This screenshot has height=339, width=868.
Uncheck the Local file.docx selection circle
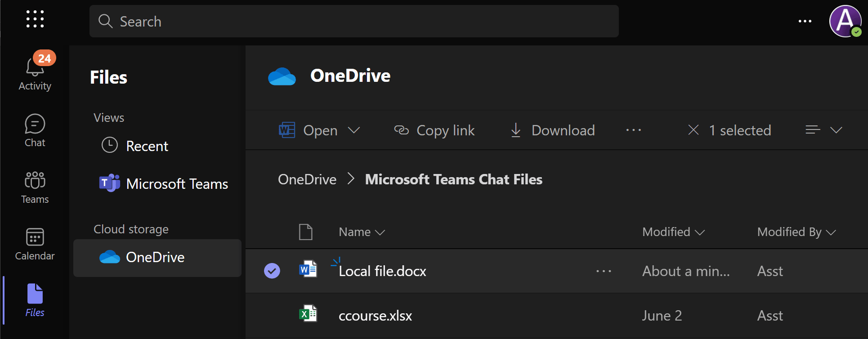click(x=272, y=271)
